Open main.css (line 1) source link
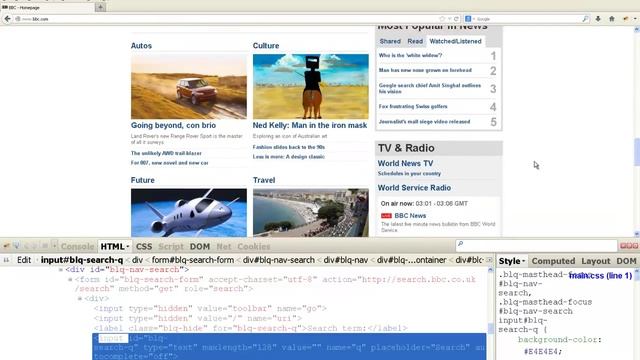The image size is (640, 360). click(x=600, y=276)
